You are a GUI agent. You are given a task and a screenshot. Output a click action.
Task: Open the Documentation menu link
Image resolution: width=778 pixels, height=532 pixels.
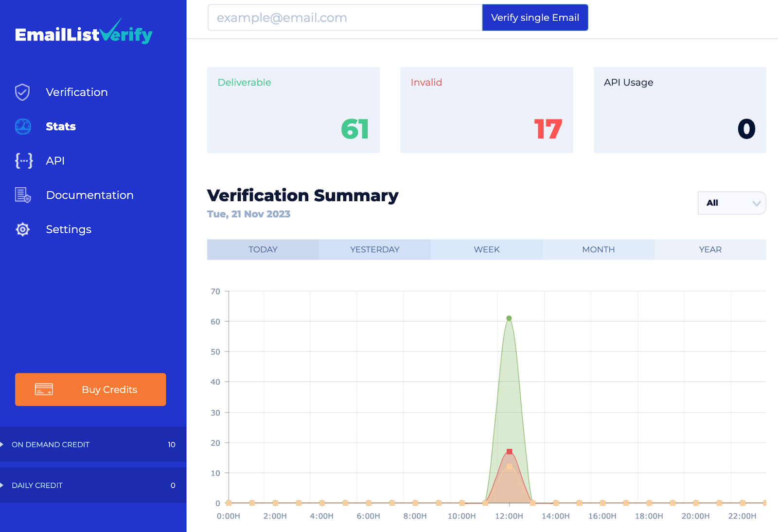(89, 195)
